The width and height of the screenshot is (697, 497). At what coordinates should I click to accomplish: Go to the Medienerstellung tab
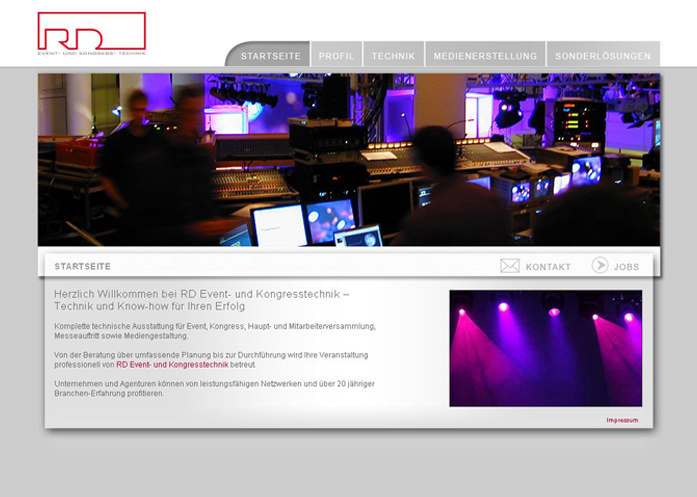485,54
